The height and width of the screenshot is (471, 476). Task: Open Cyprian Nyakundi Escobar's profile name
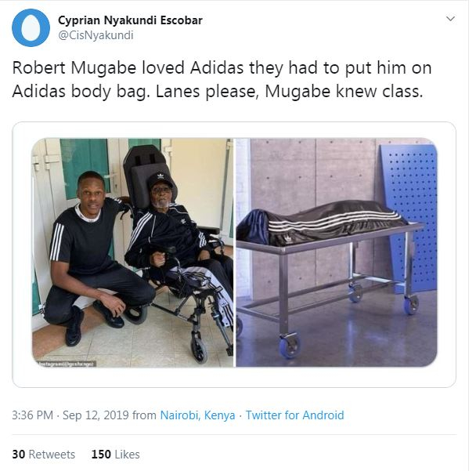click(130, 20)
